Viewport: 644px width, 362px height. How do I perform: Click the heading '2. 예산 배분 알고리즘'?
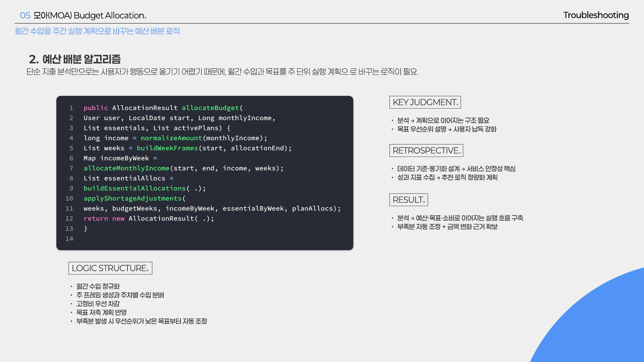[x=75, y=59]
